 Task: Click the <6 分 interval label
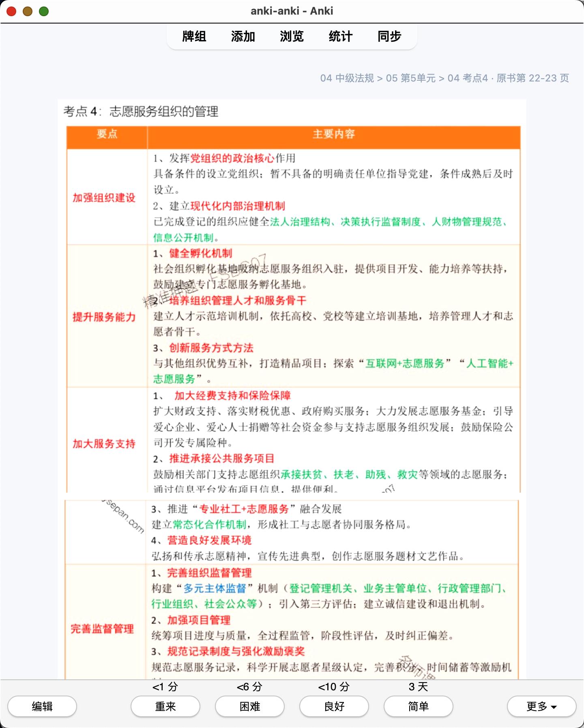click(x=249, y=687)
